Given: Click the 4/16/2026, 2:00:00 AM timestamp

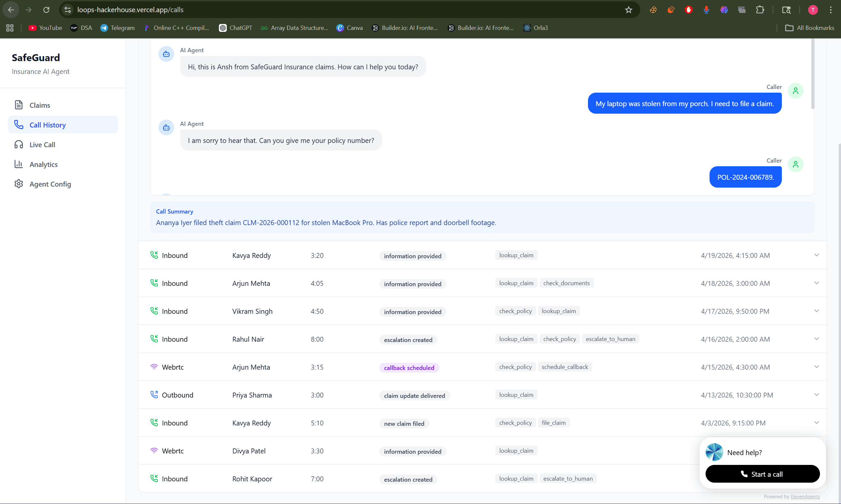Looking at the screenshot, I should pyautogui.click(x=735, y=339).
